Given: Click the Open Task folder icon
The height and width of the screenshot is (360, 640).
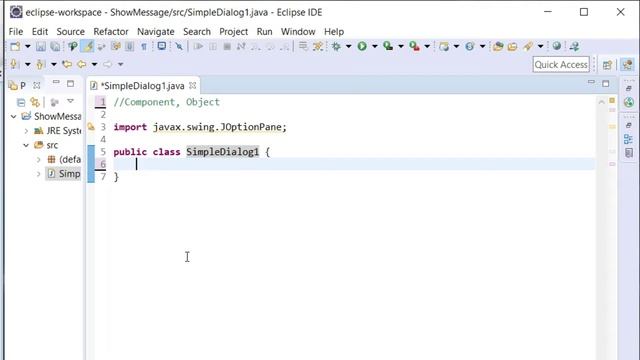Looking at the screenshot, I should [x=512, y=47].
